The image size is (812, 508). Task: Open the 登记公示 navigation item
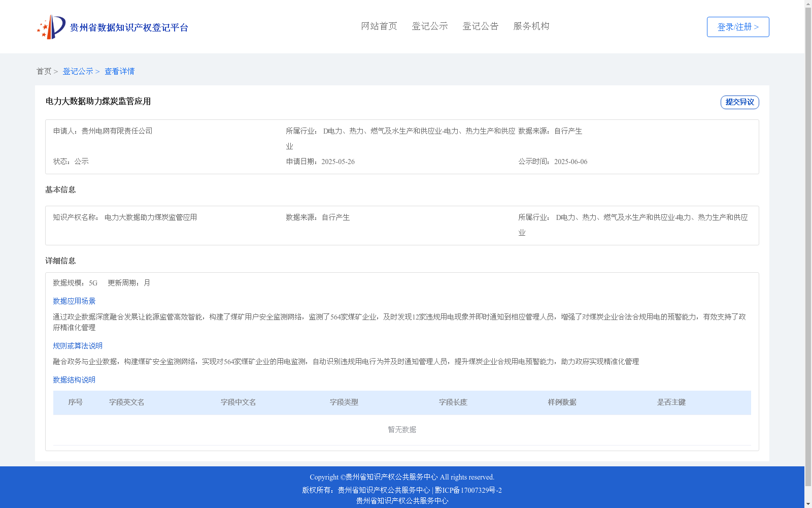[430, 26]
